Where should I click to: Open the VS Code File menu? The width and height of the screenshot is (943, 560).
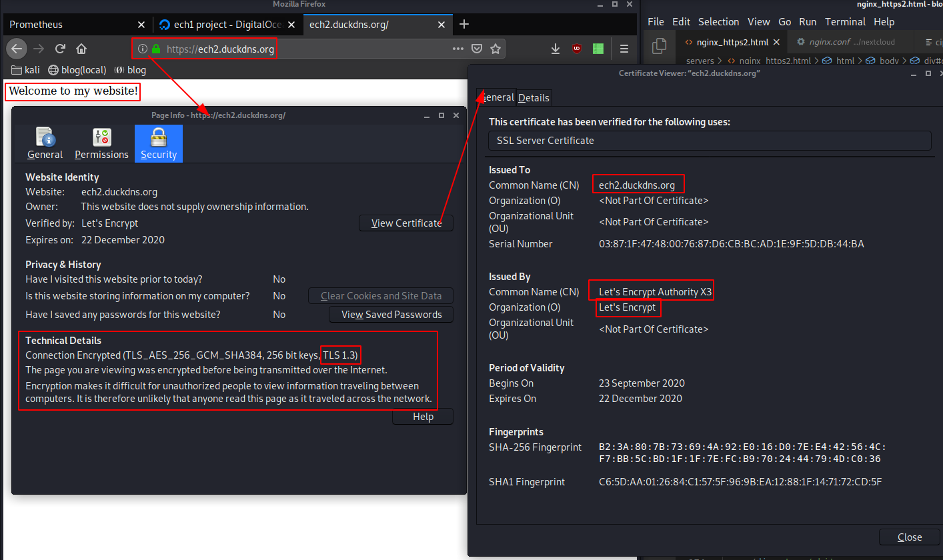pyautogui.click(x=656, y=22)
